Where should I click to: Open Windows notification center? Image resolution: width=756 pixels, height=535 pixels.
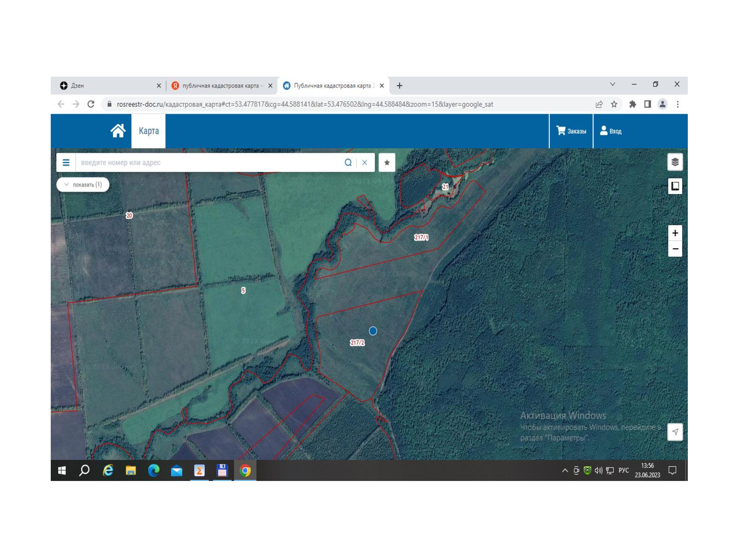tap(672, 470)
